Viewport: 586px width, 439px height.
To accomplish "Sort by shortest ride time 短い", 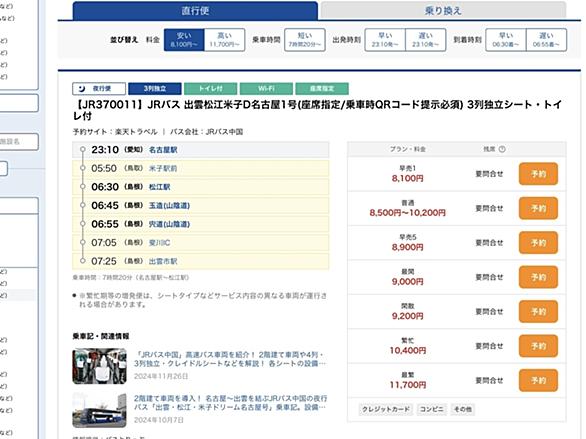I will [305, 40].
